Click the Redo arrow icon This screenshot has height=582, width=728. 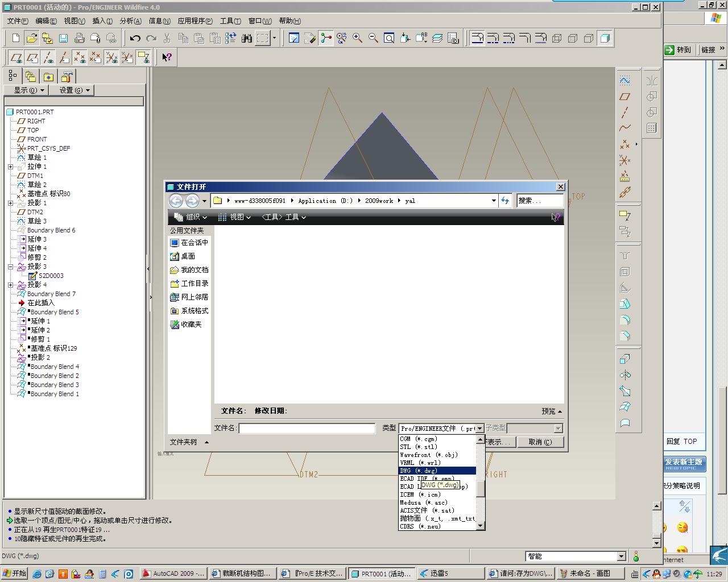click(x=151, y=38)
